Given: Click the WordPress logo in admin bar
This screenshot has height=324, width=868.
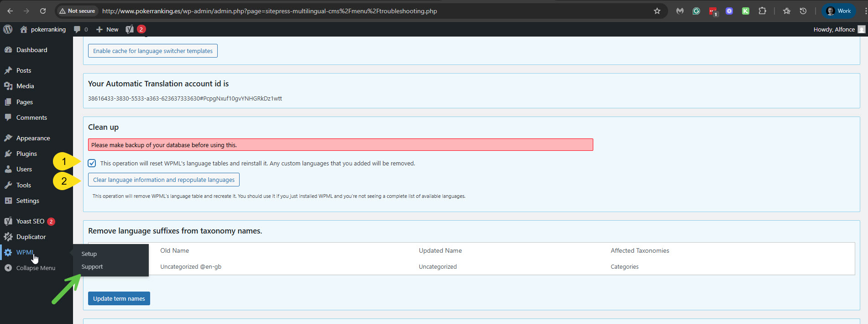Looking at the screenshot, I should [x=8, y=29].
